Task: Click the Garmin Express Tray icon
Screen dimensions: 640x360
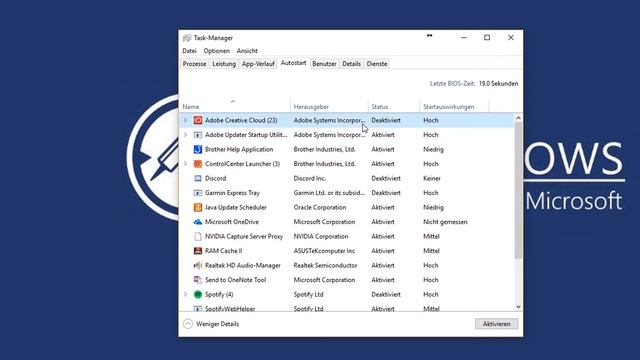Action: point(198,193)
